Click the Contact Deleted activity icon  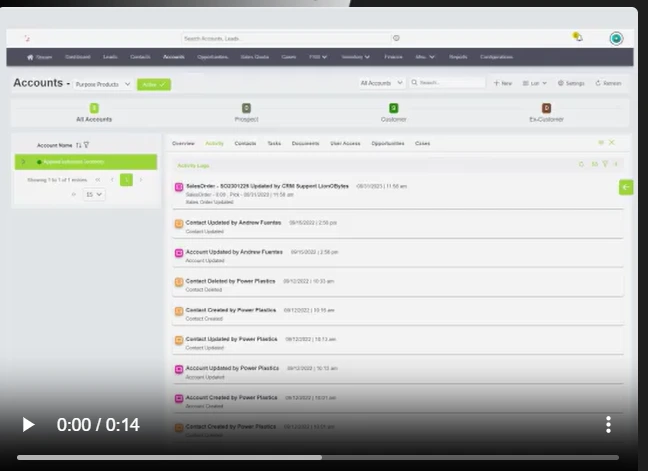click(x=179, y=282)
